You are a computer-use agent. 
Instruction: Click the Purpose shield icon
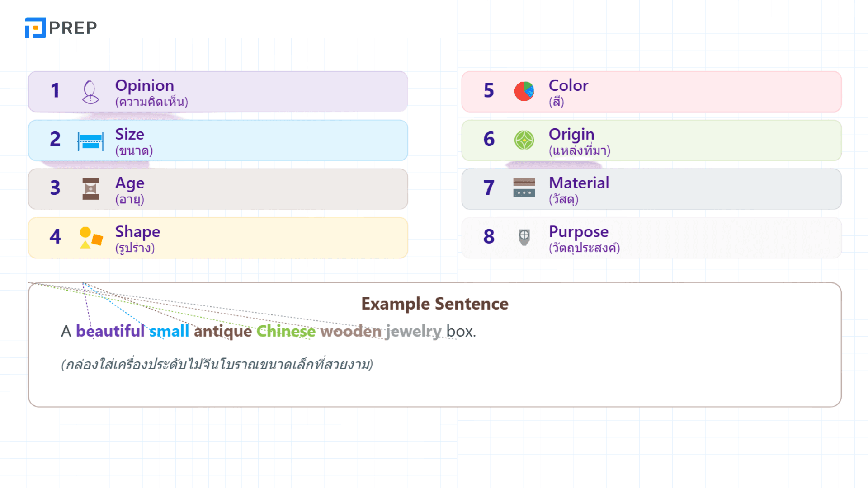click(524, 237)
